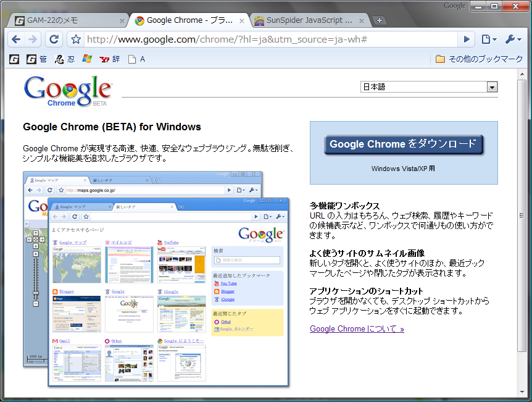532x402 pixels.
Task: Follow the Google Chrome について link
Action: [x=357, y=329]
